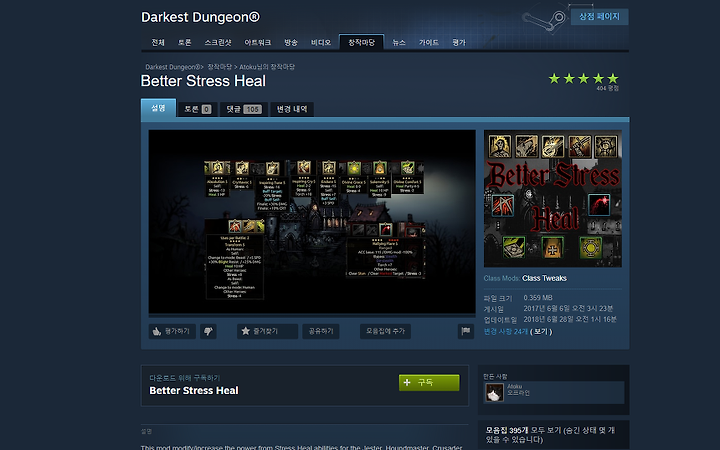
Task: Open the 뉴스 hub tab
Action: [x=399, y=42]
